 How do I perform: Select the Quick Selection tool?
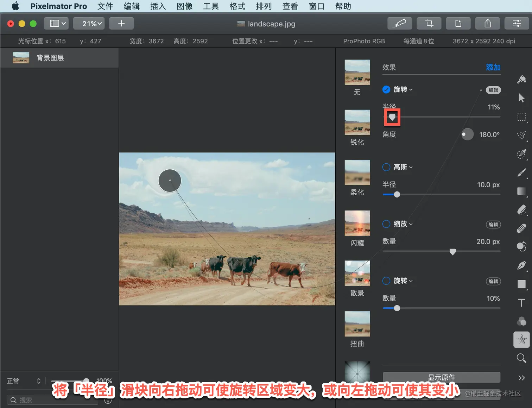point(521,135)
